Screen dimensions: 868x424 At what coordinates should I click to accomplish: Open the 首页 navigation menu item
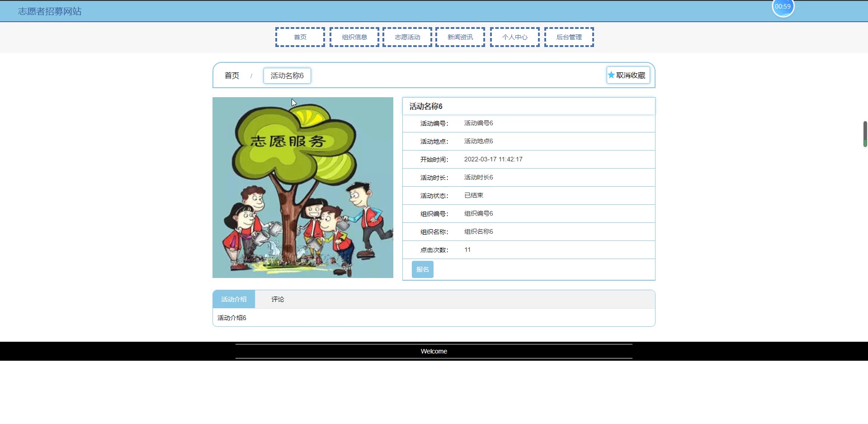[300, 37]
